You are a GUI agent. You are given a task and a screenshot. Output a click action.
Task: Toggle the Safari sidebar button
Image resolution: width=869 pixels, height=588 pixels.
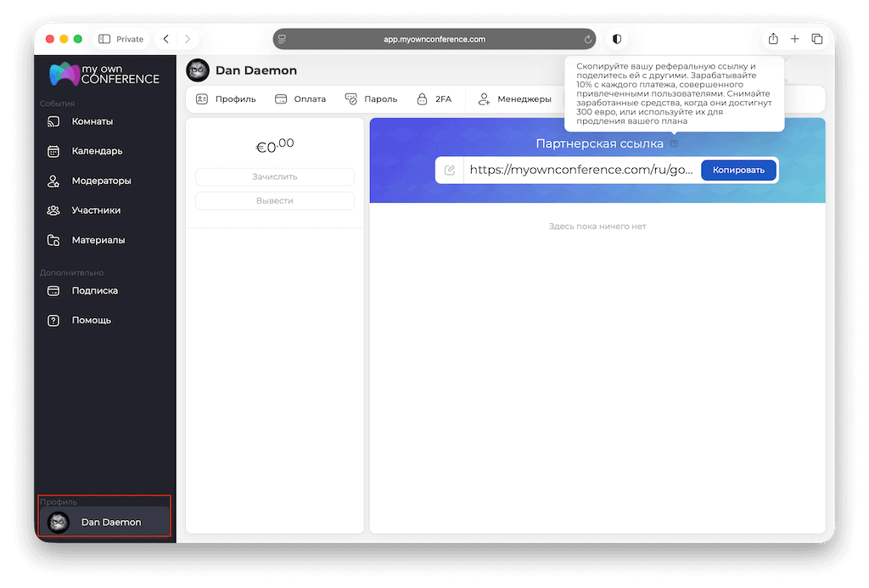[105, 39]
